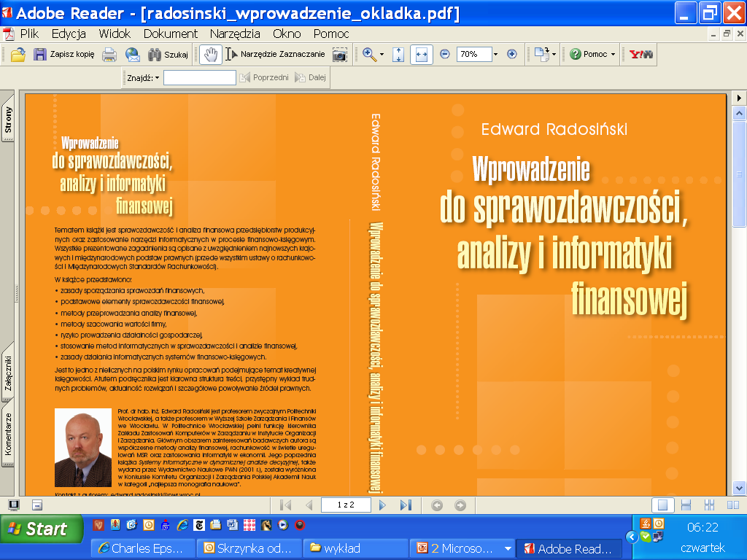Increase zoom with the plus button

pos(511,54)
